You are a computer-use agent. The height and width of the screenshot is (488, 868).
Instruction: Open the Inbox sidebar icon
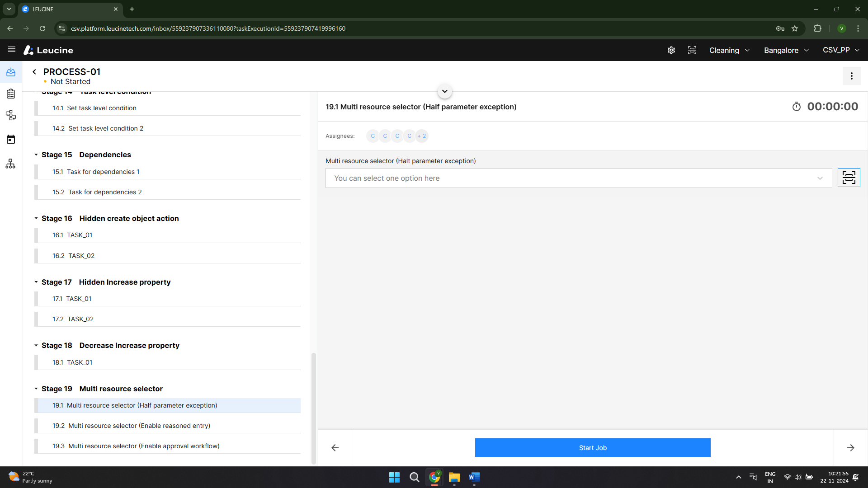coord(11,72)
